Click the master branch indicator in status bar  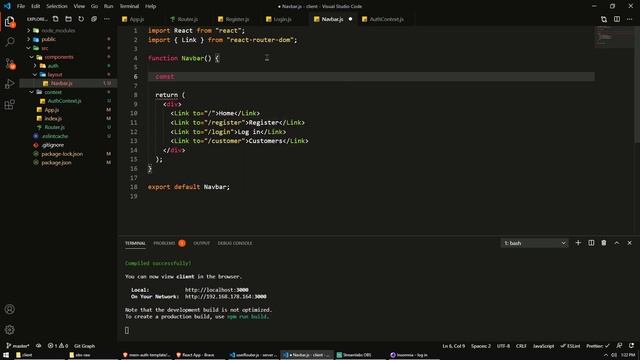18,346
